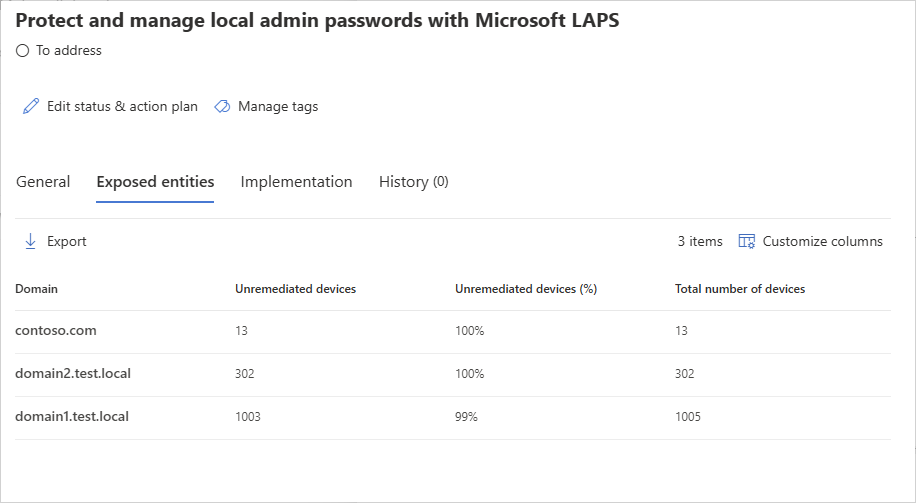The height and width of the screenshot is (503, 916).
Task: Go to the Implementation tab
Action: 296,182
